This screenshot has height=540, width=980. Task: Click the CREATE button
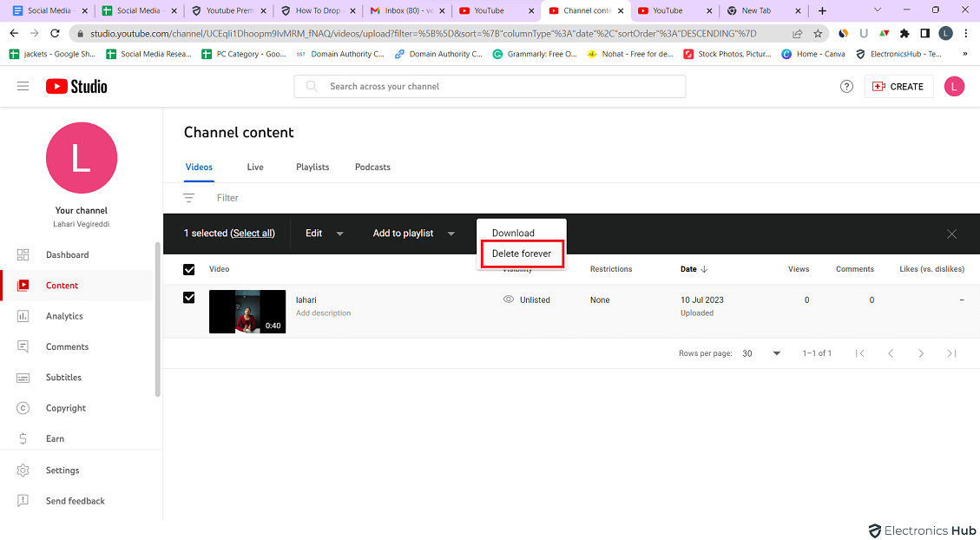point(898,86)
